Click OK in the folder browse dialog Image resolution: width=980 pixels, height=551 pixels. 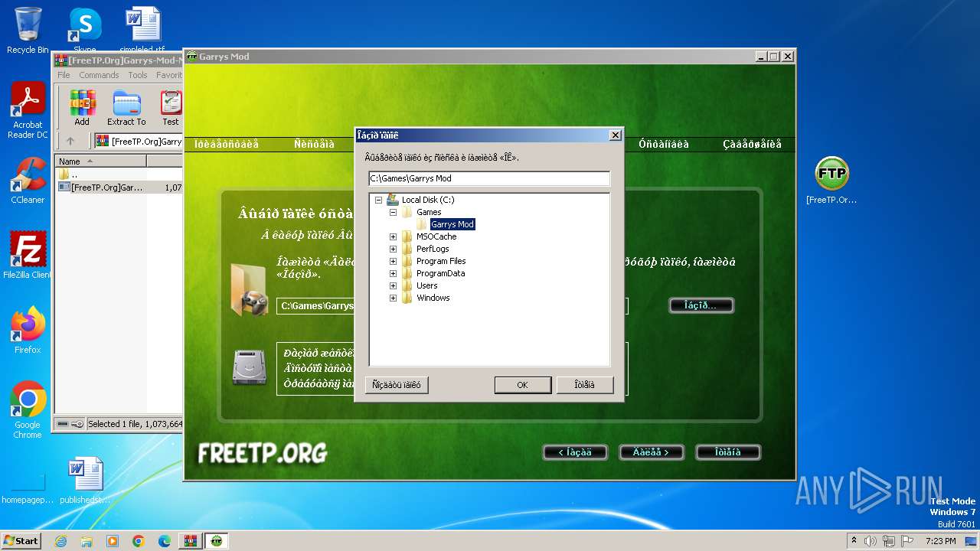522,385
